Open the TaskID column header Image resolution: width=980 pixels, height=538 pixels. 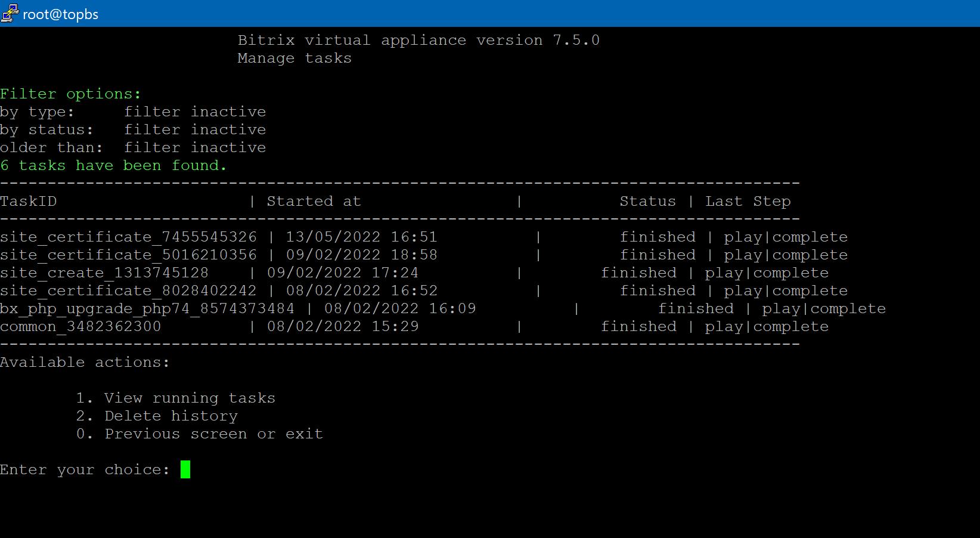point(29,201)
